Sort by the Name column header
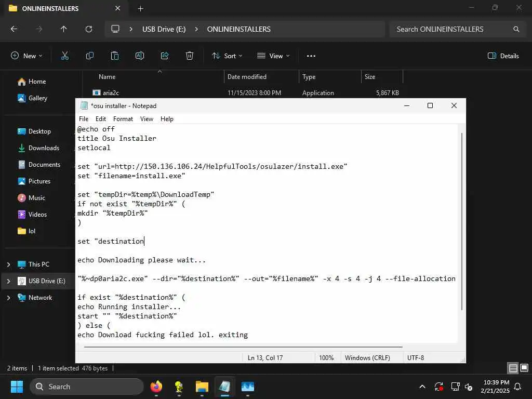The image size is (532, 399). click(107, 77)
